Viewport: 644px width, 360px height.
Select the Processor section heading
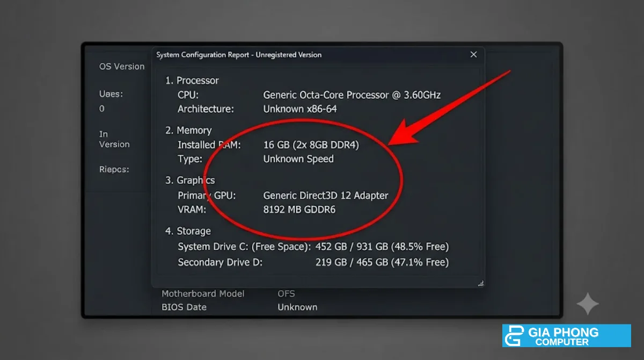tap(192, 81)
